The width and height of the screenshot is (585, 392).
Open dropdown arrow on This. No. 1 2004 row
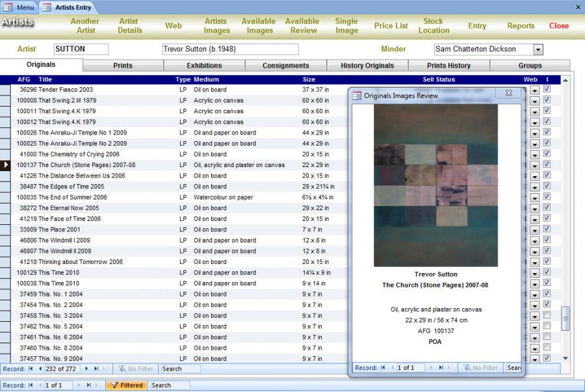[535, 295]
